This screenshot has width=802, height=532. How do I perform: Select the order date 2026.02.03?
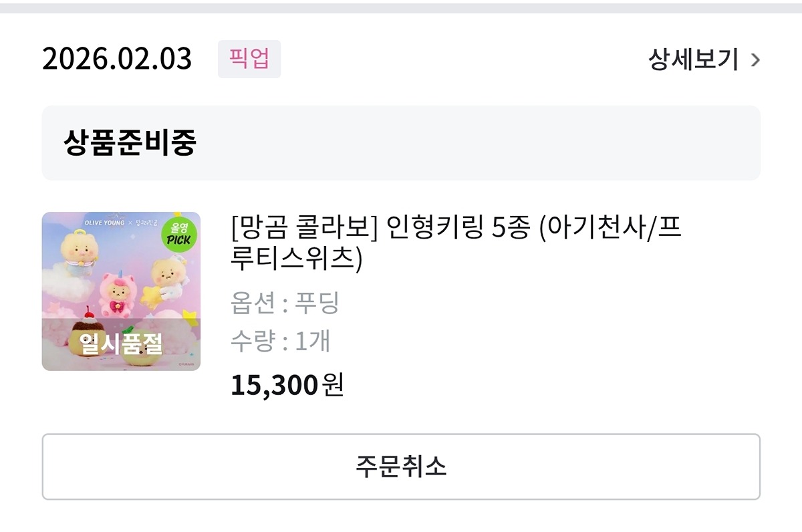[117, 59]
